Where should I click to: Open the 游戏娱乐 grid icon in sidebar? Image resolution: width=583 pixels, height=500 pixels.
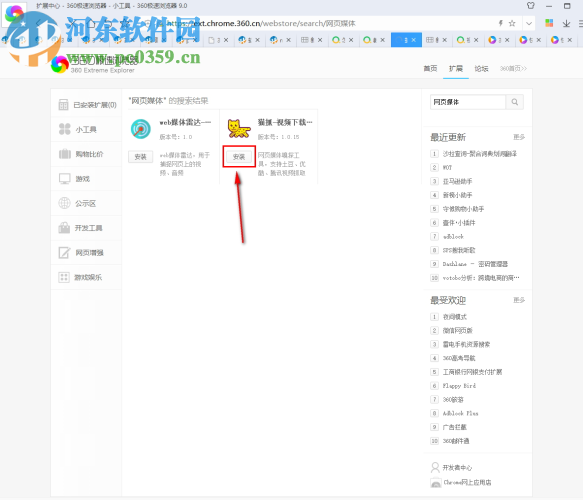(x=64, y=277)
